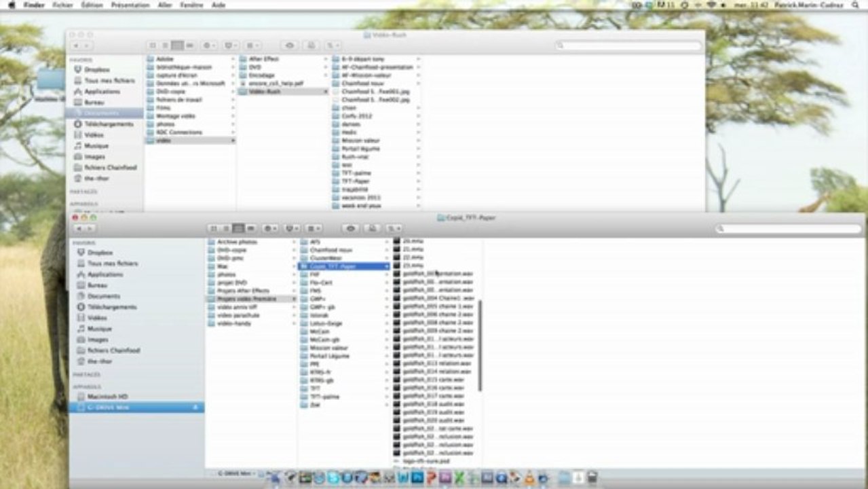Select Macintosh HD in the Copié_TFT-Paper sidebar

pos(109,396)
